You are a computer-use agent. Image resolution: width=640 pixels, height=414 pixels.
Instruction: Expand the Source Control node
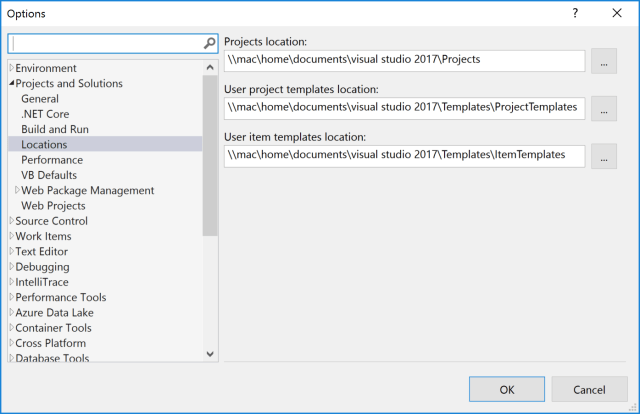coord(11,221)
